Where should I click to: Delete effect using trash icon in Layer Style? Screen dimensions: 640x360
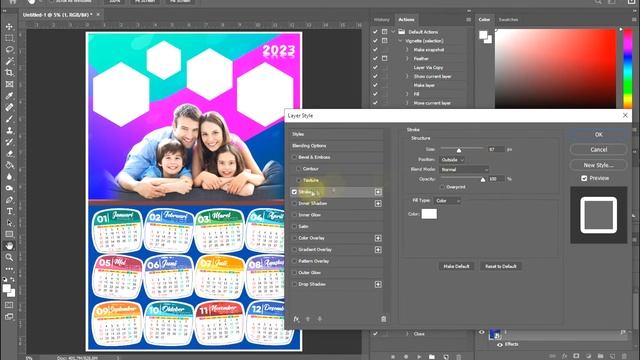(383, 319)
